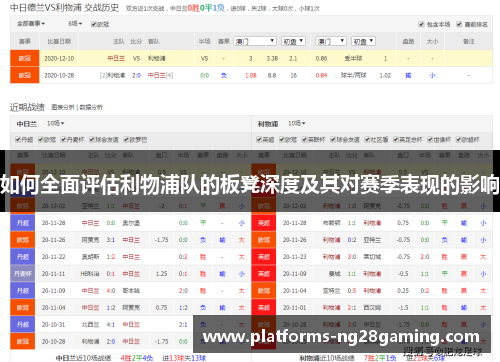Viewport: 500px width, 362px height.
Task: Open the 初盘 dropdown beside first 澳门 selector
Action: [293, 41]
